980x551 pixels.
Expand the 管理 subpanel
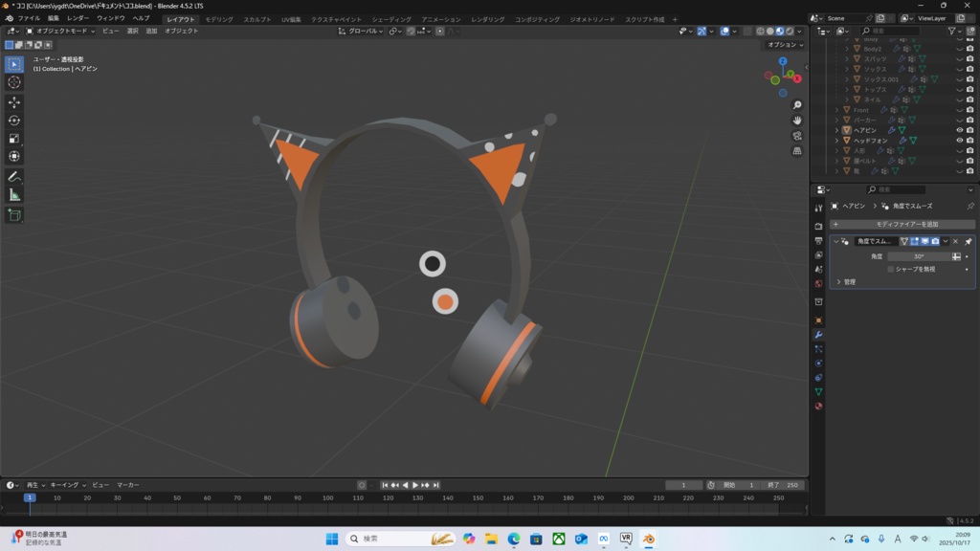point(838,282)
